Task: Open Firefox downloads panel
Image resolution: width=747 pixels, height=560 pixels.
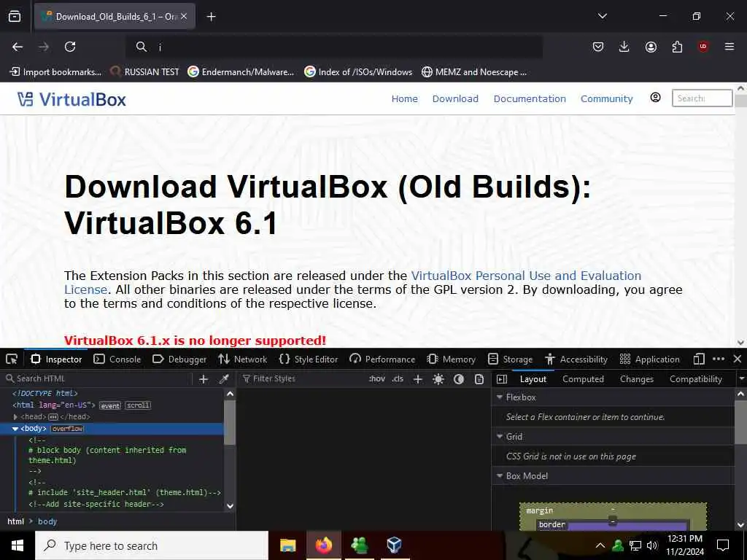Action: pos(624,47)
